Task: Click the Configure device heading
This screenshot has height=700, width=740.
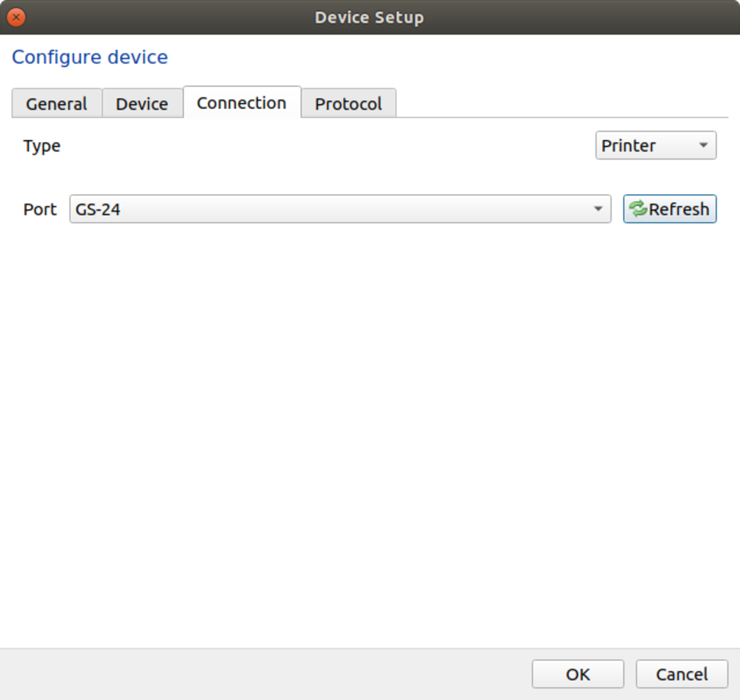Action: point(90,57)
